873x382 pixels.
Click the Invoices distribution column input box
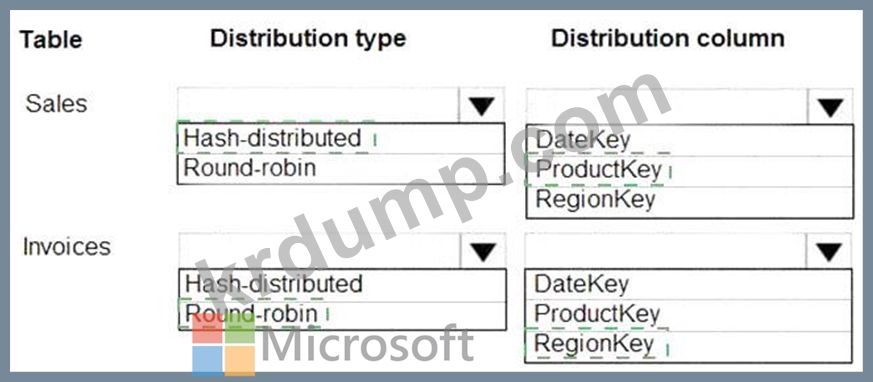click(x=665, y=251)
